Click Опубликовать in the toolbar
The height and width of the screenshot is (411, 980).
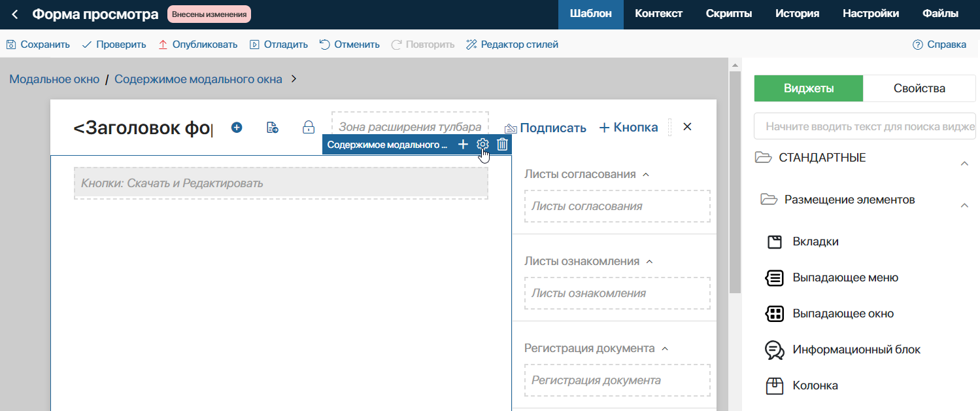pos(197,45)
